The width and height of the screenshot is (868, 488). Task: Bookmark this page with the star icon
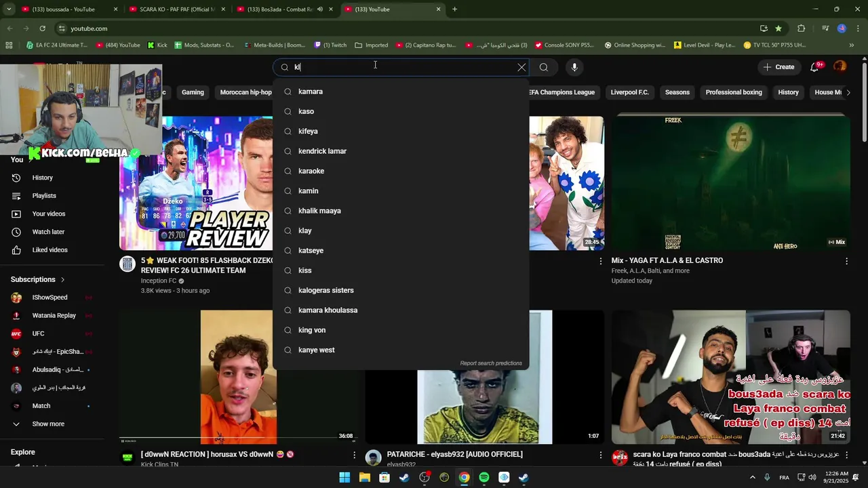[778, 28]
